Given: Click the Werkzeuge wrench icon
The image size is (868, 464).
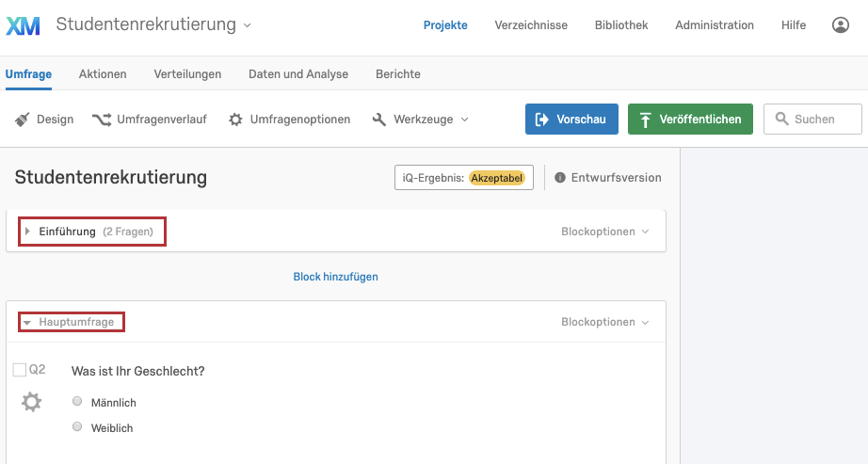Looking at the screenshot, I should tap(379, 119).
